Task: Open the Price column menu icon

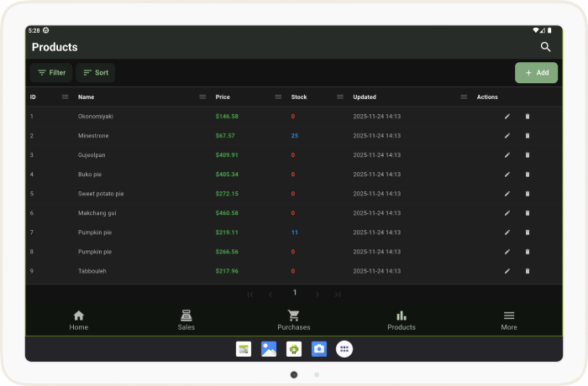Action: [x=278, y=97]
